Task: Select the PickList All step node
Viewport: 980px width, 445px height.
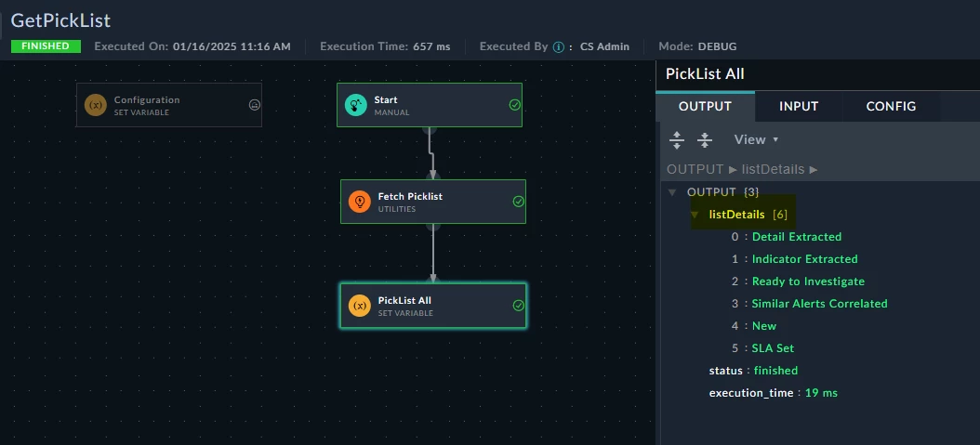Action: coord(433,306)
